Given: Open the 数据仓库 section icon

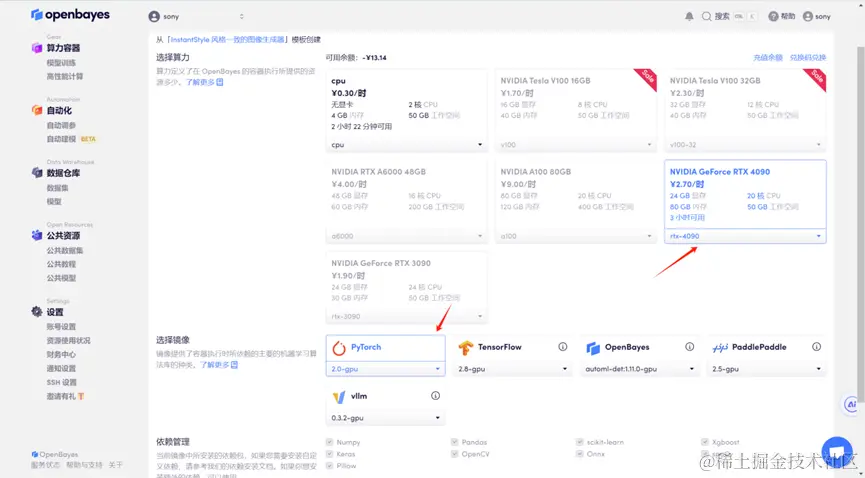Looking at the screenshot, I should click(x=37, y=173).
